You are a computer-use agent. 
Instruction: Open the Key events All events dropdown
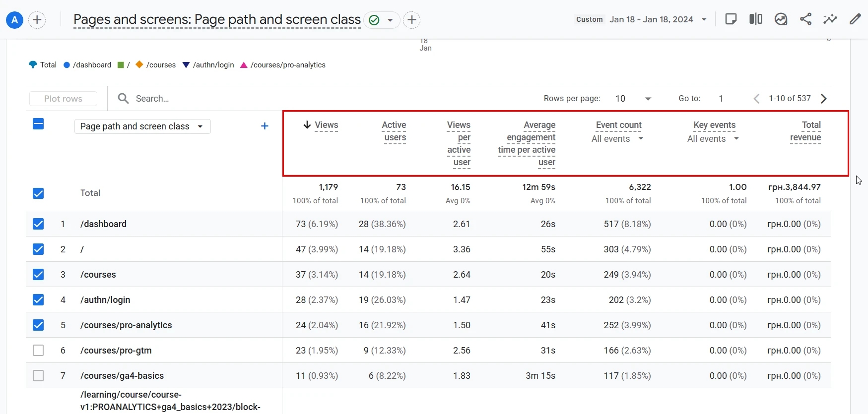(x=713, y=139)
